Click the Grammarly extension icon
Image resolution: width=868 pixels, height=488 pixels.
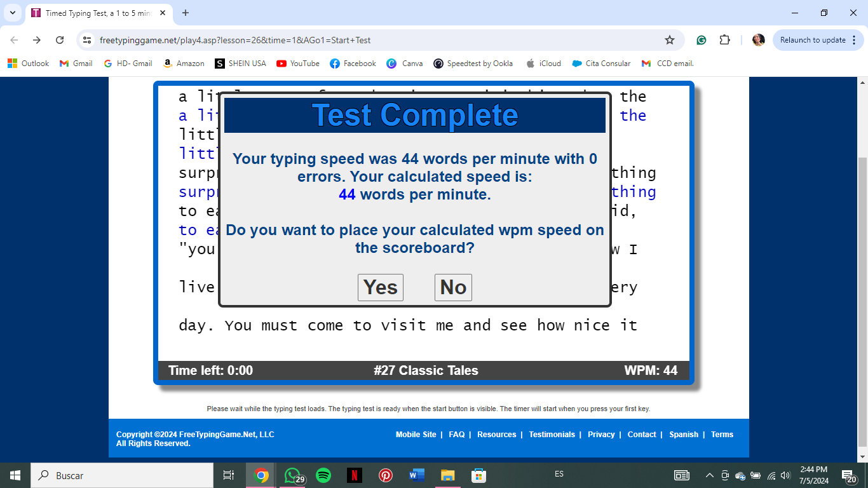point(702,40)
